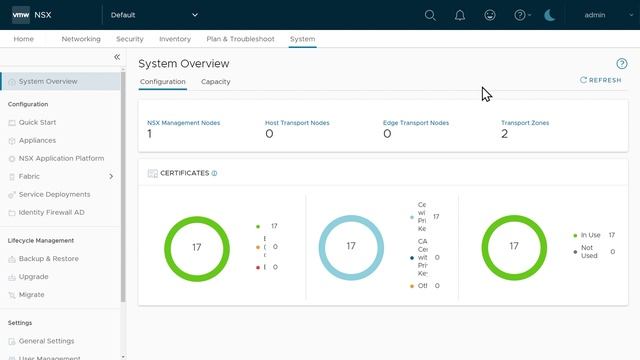Click the sidebar scroll down arrow
640x360 pixels.
pos(123,357)
